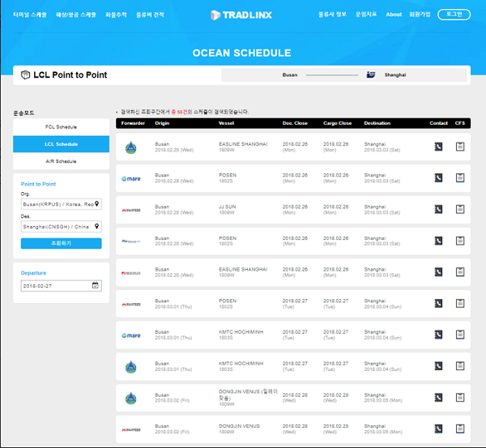The image size is (486, 448).
Task: Click the location pin in Org. field
Action: [x=97, y=204]
